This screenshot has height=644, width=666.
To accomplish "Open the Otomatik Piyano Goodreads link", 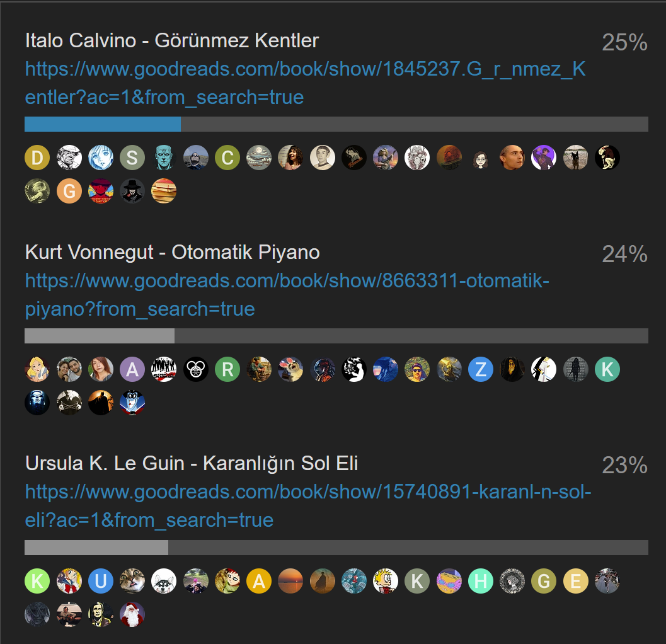I will coord(287,295).
